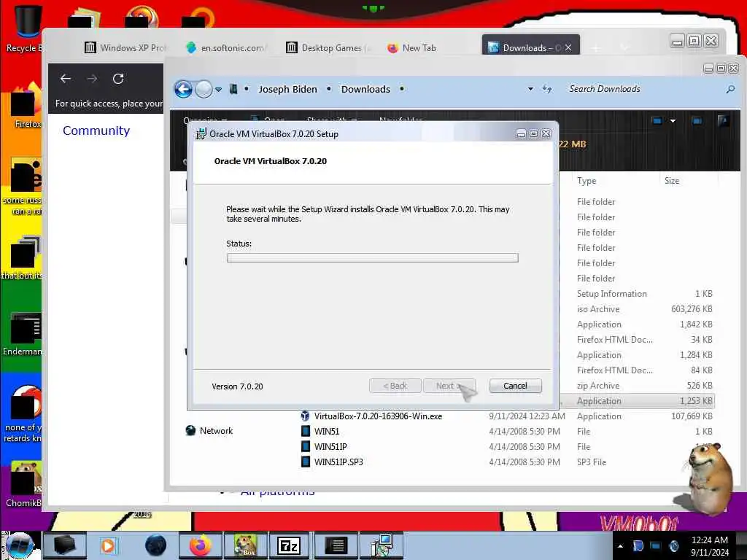Click the search magnifier icon in Explorer
The width and height of the screenshot is (747, 560).
[729, 89]
